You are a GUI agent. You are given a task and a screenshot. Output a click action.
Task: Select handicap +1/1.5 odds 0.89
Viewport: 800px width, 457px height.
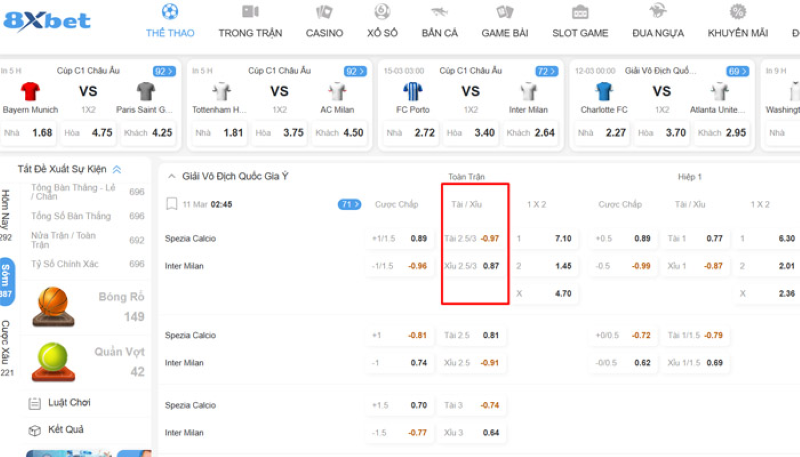tap(399, 239)
